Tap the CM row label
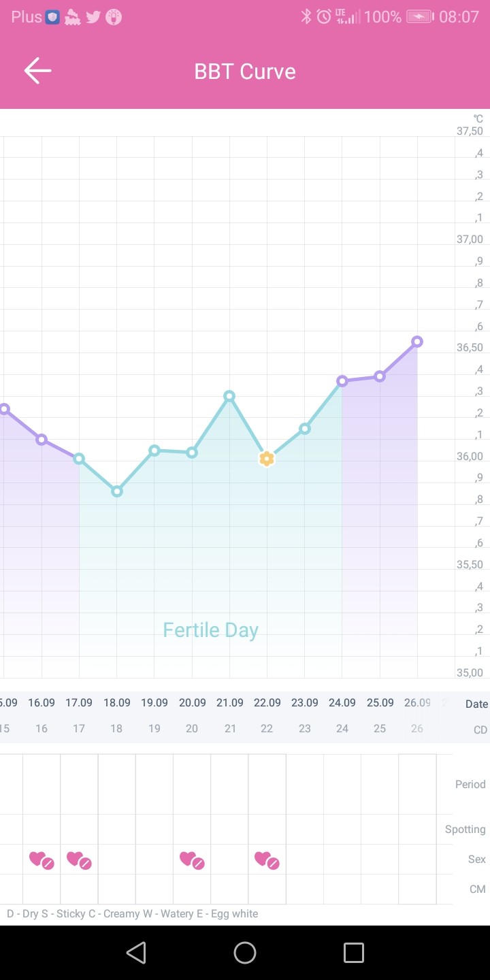Image resolution: width=490 pixels, height=980 pixels. pyautogui.click(x=478, y=889)
